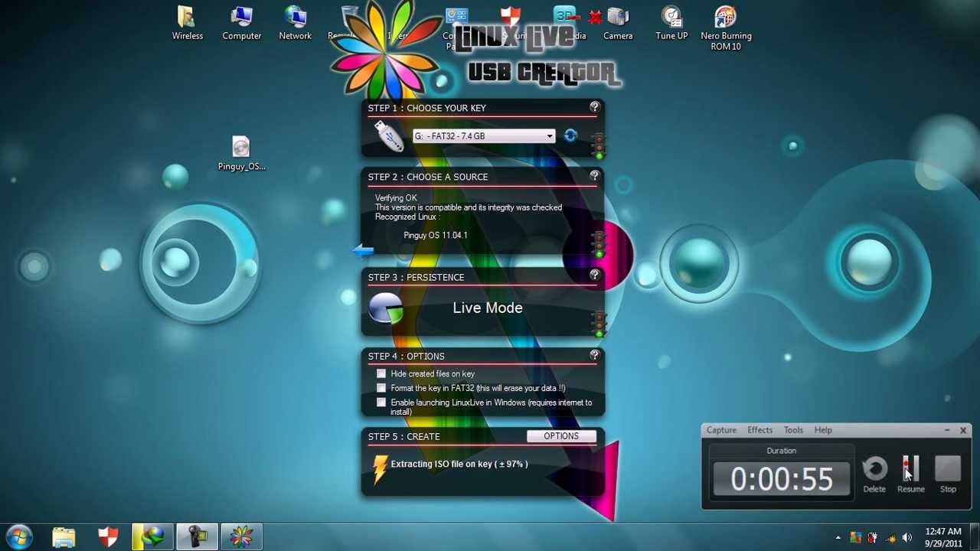Open the Step 4 help question mark
The width and height of the screenshot is (980, 551).
click(594, 355)
